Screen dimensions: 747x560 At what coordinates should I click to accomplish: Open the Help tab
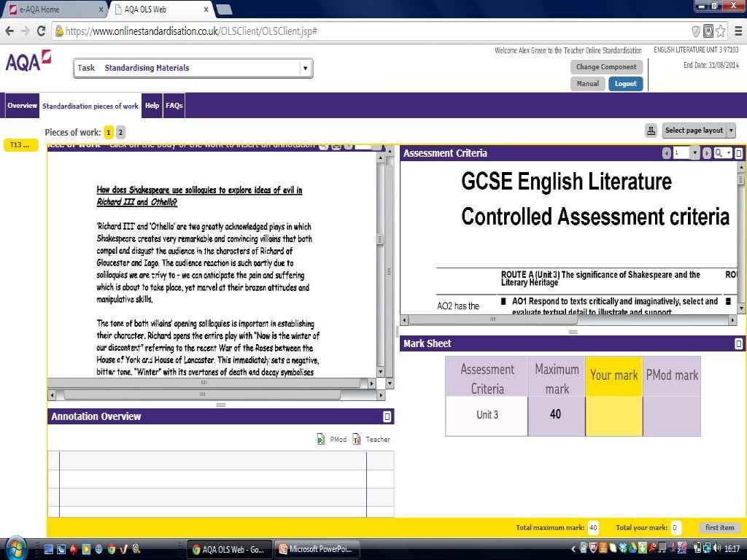pyautogui.click(x=152, y=106)
